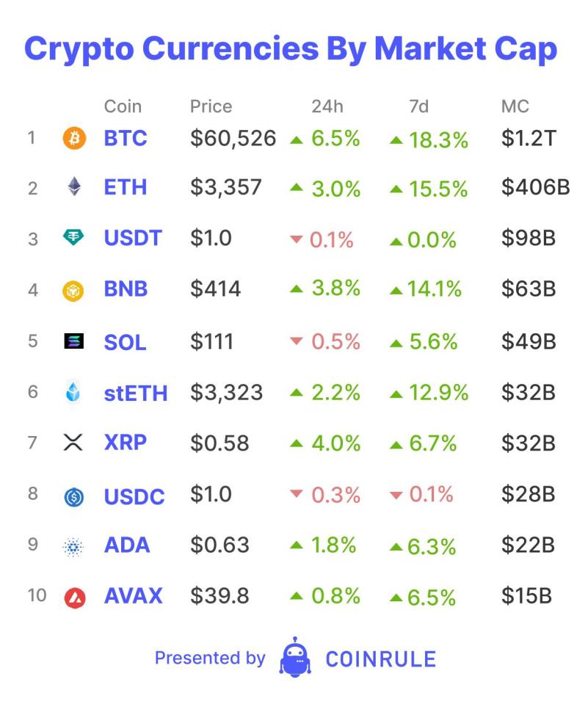
Task: Click the Bitcoin coin icon
Action: coord(74,138)
